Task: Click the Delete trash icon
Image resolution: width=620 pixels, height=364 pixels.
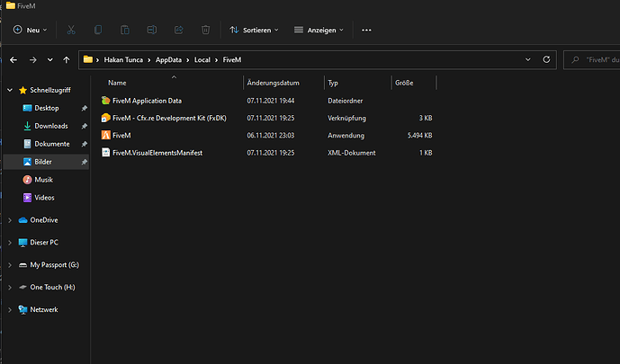Action: pos(205,30)
